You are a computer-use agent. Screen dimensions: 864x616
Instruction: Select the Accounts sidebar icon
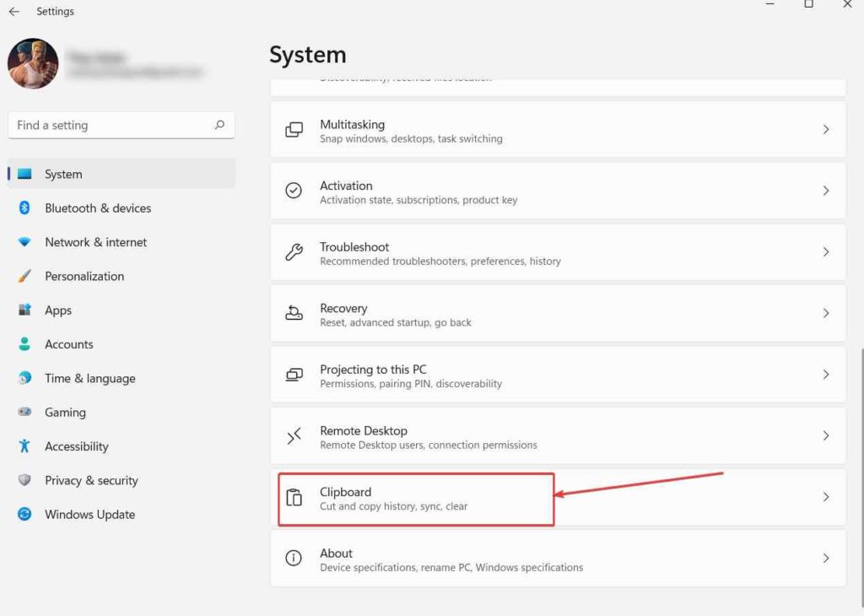26,344
